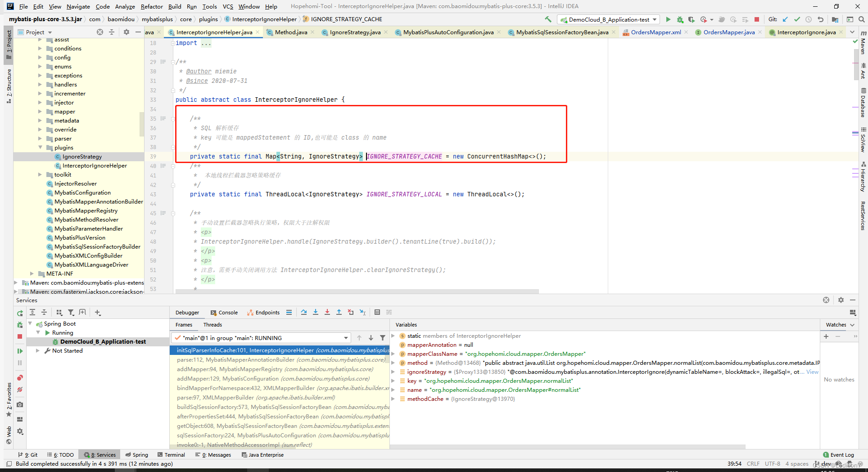Screen dimensions: 868x472
Task: Switch to the OrdersMapper.xml editor tab
Action: coord(655,32)
